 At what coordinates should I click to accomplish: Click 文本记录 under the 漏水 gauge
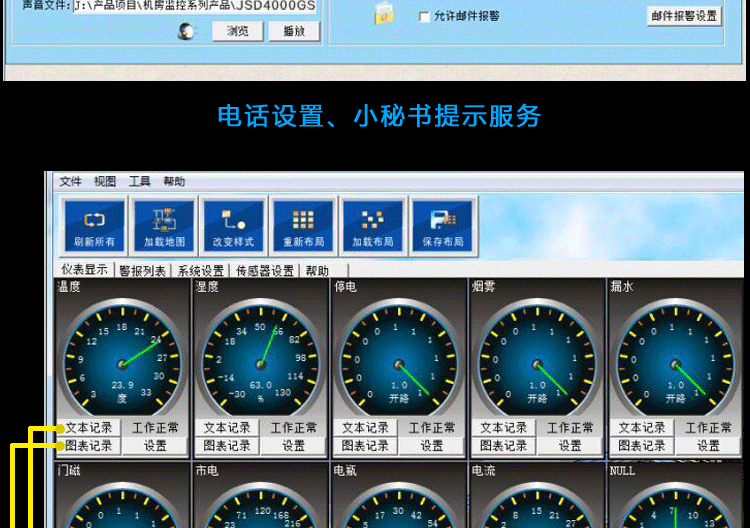(x=642, y=428)
